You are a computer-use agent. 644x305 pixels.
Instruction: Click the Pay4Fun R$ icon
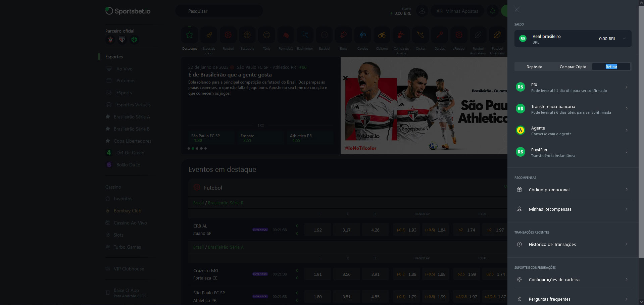click(x=520, y=152)
